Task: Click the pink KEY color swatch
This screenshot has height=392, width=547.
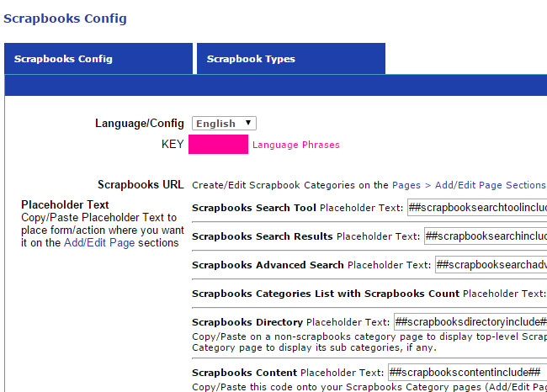Action: pyautogui.click(x=218, y=145)
